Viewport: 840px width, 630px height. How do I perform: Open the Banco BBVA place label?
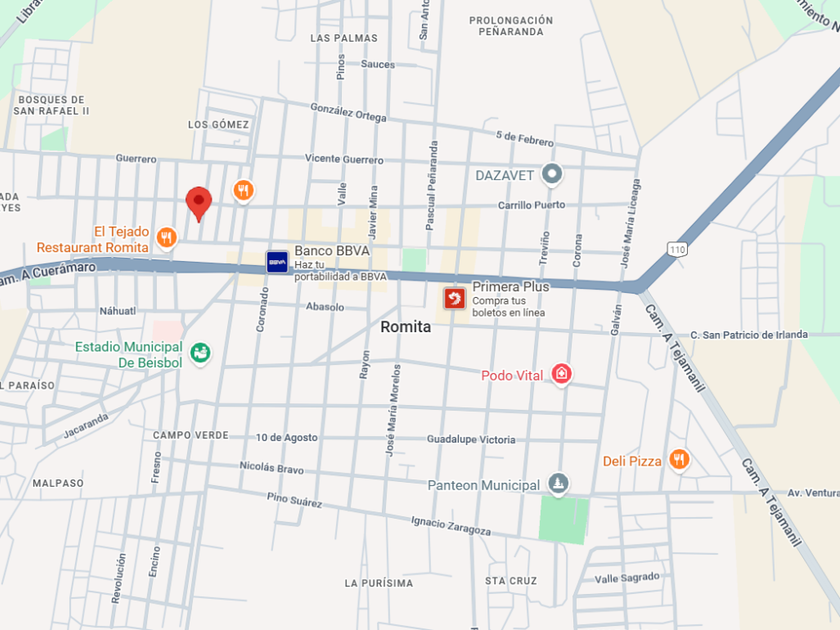332,251
